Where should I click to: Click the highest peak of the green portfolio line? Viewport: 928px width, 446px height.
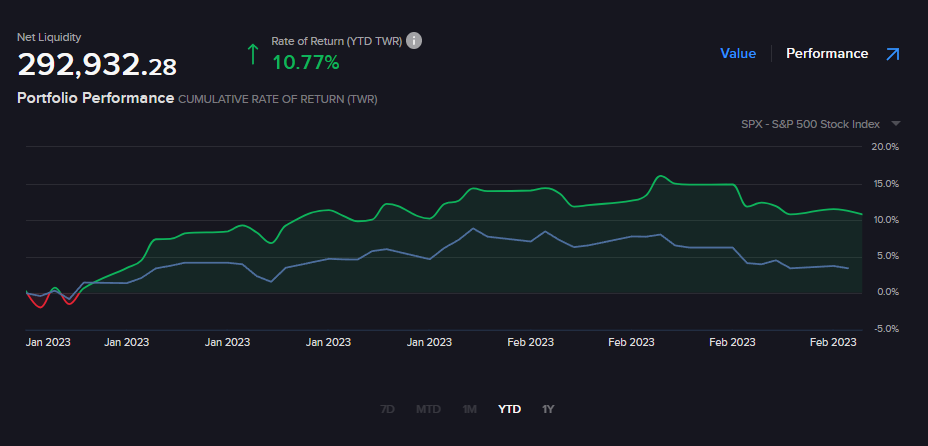point(660,177)
